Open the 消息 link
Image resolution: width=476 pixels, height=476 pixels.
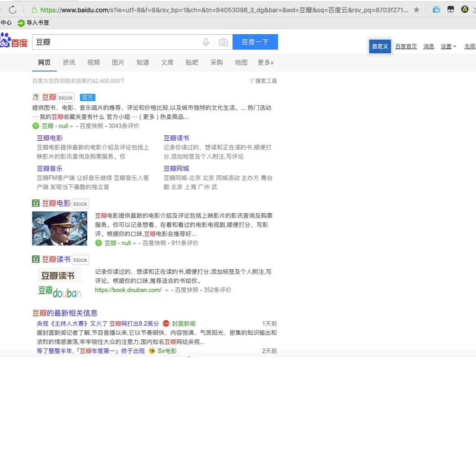coord(429,46)
